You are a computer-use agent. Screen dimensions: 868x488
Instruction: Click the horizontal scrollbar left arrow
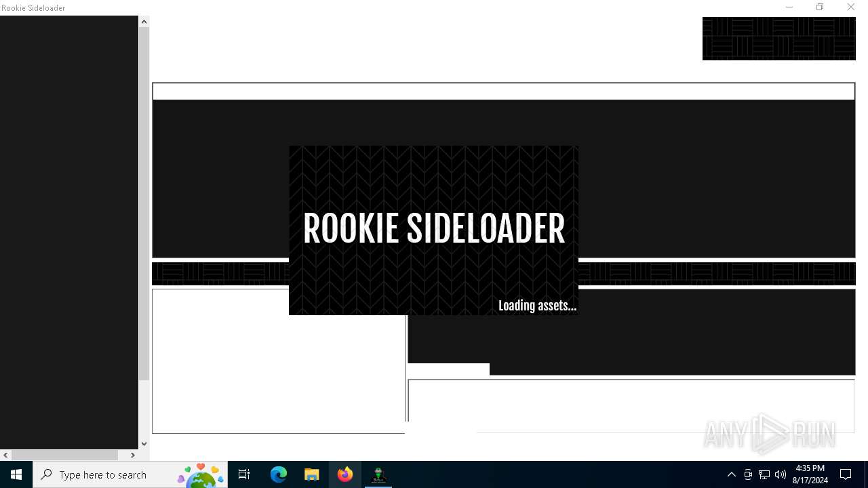coord(5,455)
